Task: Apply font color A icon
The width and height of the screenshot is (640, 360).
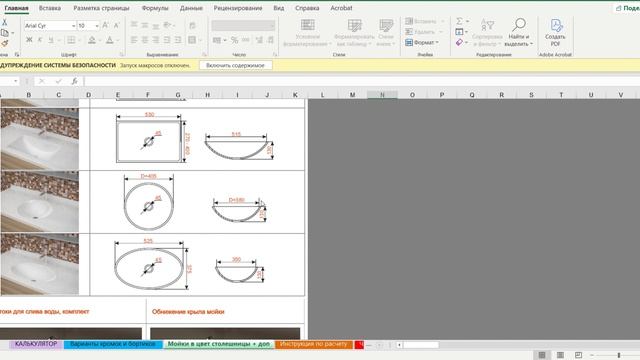Action: tap(109, 40)
